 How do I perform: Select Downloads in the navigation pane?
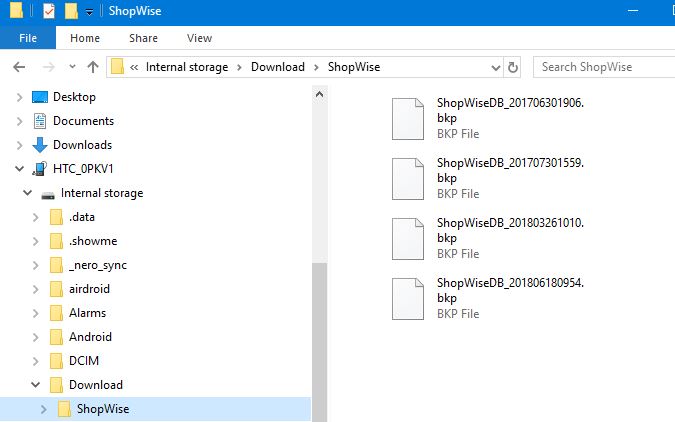(x=83, y=145)
